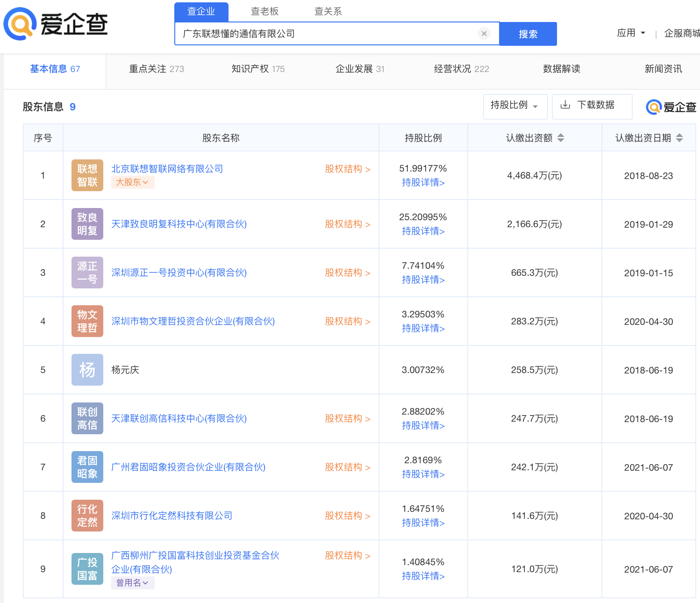Click the 爱企查 logo at top left
The height and width of the screenshot is (603, 700).
click(56, 24)
